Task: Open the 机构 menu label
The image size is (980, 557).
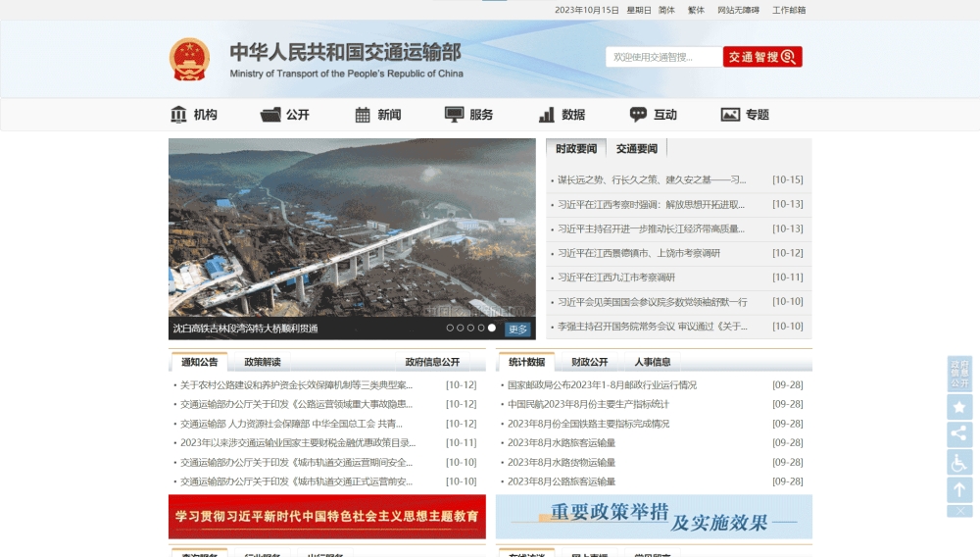Action: 205,115
